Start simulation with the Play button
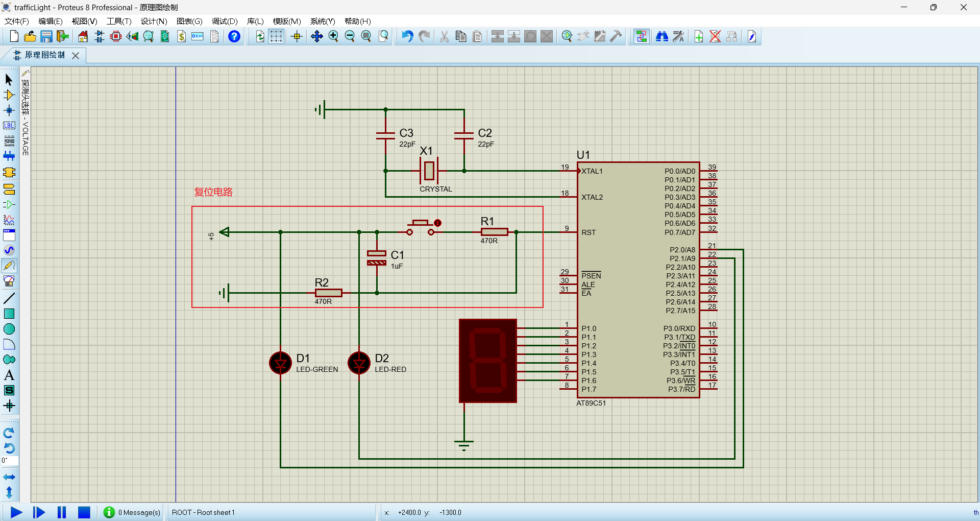This screenshot has width=980, height=521. (x=16, y=512)
